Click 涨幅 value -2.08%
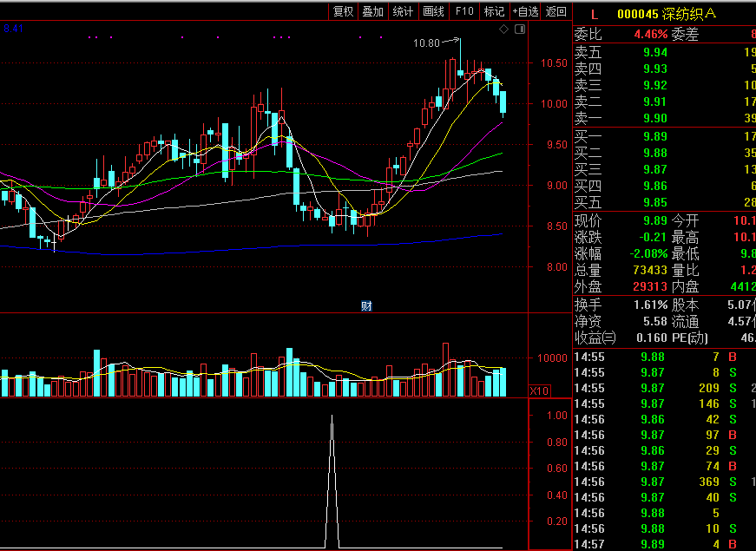The height and width of the screenshot is (551, 756). [648, 253]
